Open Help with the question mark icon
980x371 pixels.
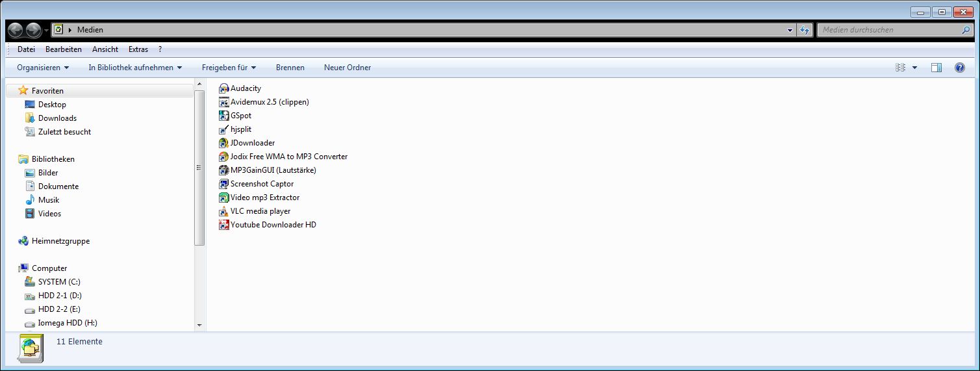click(959, 68)
